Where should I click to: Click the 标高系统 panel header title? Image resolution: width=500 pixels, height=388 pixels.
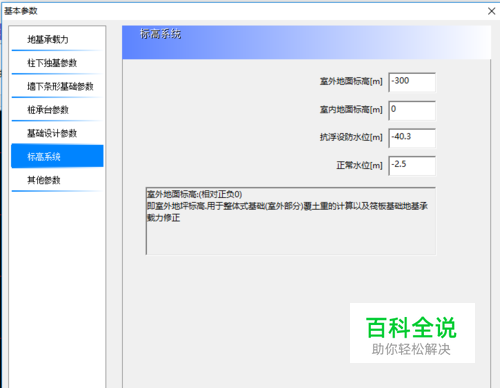pyautogui.click(x=160, y=34)
